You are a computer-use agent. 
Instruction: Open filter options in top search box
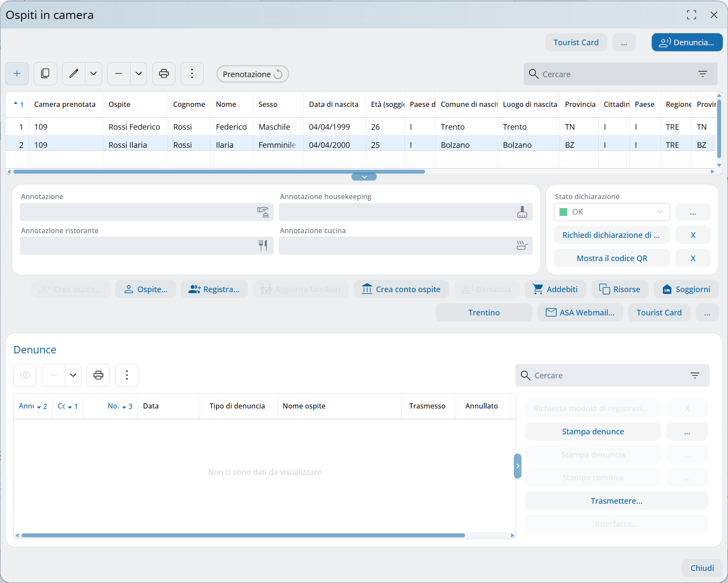[x=703, y=74]
